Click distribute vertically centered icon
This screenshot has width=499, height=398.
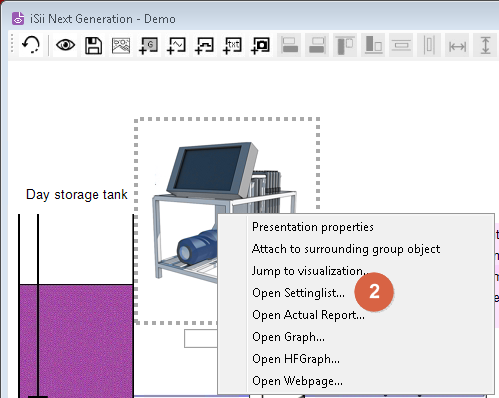point(401,45)
